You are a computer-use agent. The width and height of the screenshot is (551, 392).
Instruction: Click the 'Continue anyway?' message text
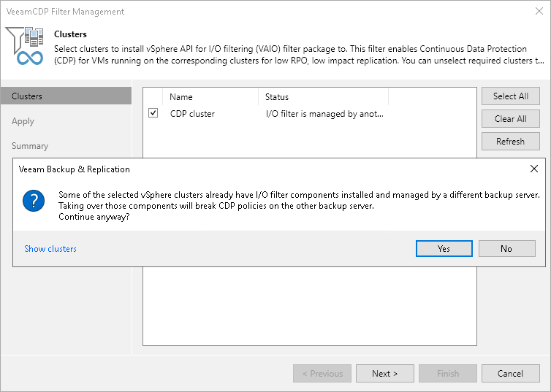[94, 217]
